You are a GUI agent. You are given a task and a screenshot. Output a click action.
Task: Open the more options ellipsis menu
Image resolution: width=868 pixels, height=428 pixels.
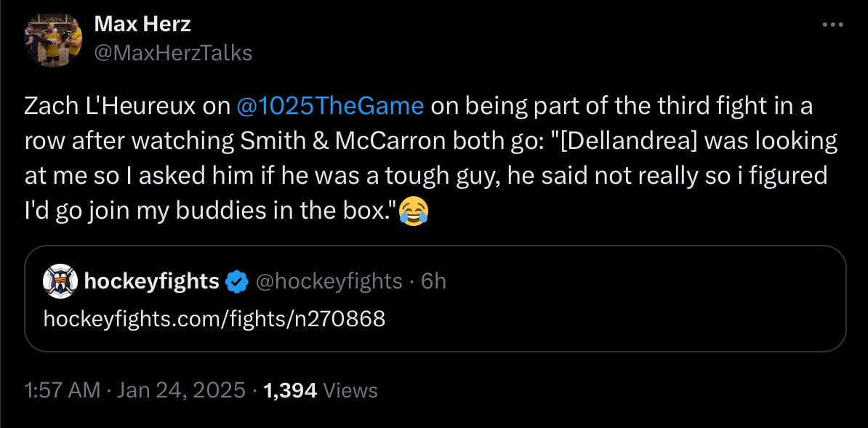click(x=832, y=25)
